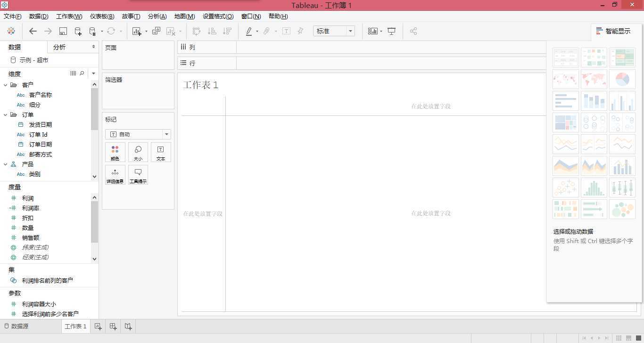Click the new worksheet toolbar icon
Viewport: 644px width, 343px height.
point(137,31)
